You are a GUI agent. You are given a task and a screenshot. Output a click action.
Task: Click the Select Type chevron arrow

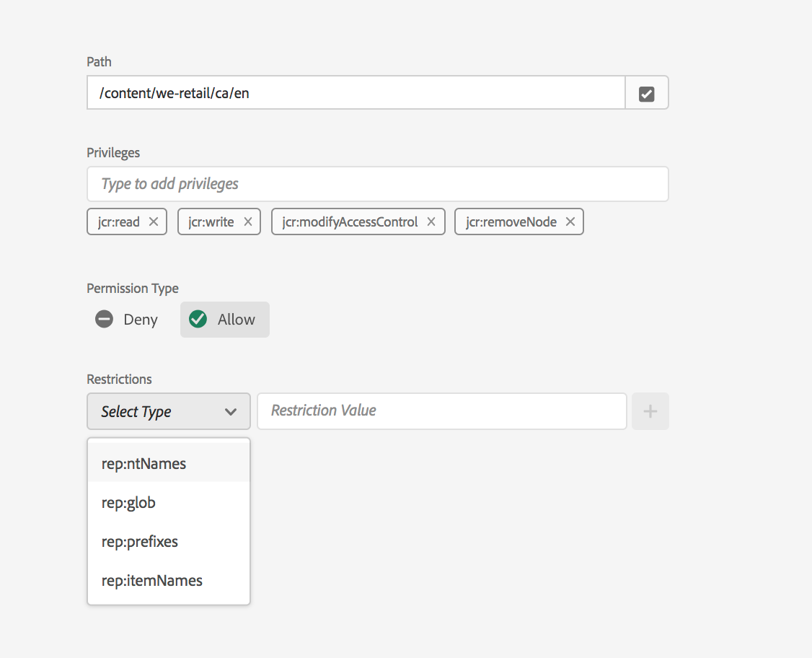coord(231,412)
